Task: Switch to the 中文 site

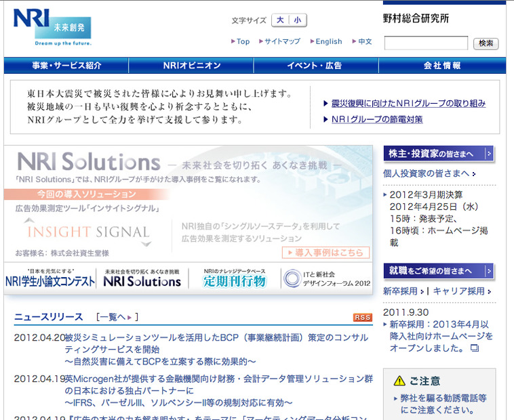Action: (x=362, y=41)
